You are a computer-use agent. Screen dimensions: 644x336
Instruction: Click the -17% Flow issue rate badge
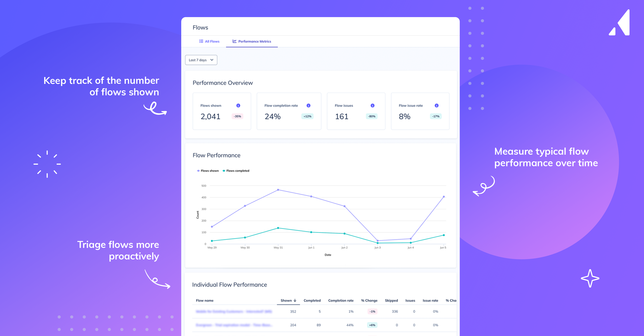[x=436, y=116]
